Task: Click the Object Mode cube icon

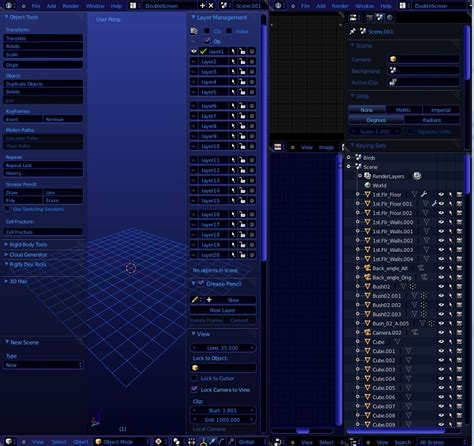Action: [98, 442]
